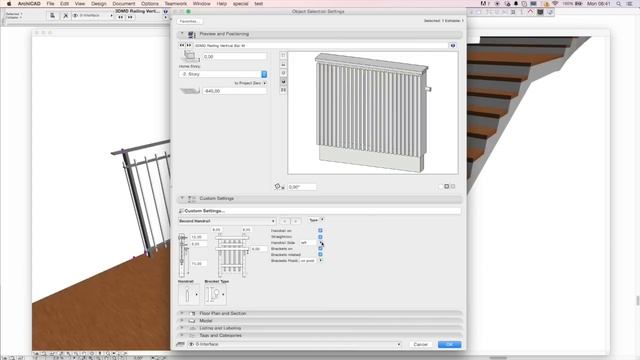Image resolution: width=640 pixels, height=360 pixels.
Task: Go to next library part in dialog
Action: [x=189, y=45]
